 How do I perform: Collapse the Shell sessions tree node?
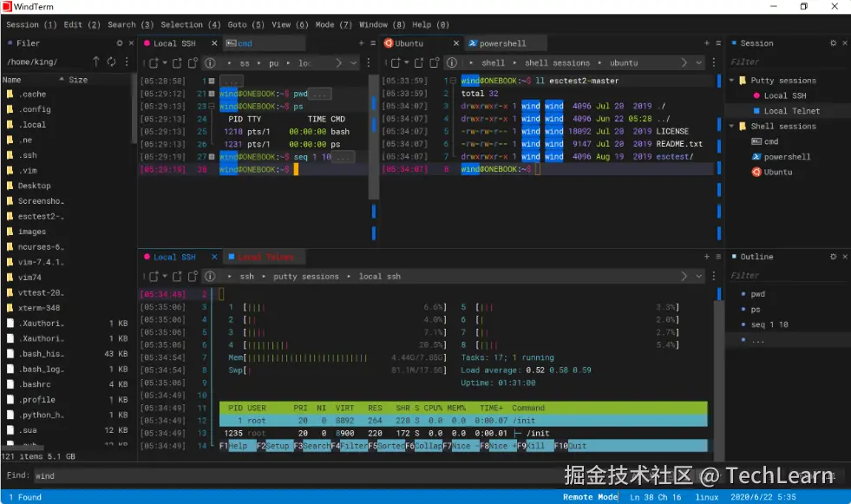(x=731, y=126)
